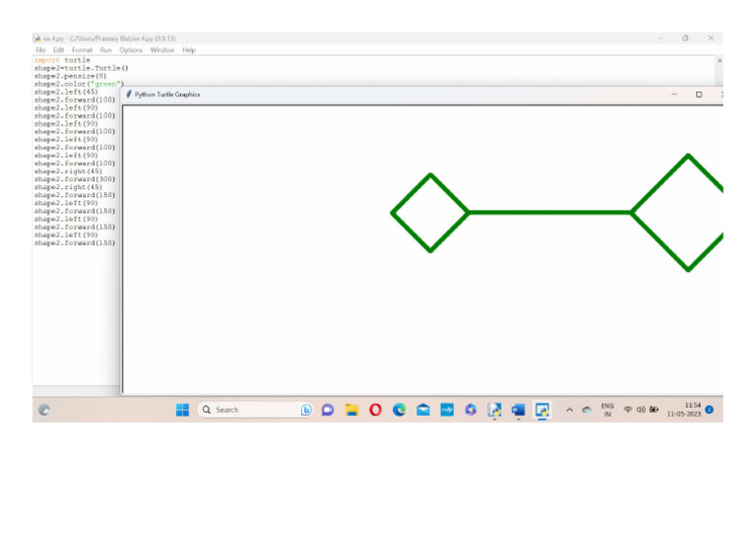Click the taskbar Search box

click(255, 410)
